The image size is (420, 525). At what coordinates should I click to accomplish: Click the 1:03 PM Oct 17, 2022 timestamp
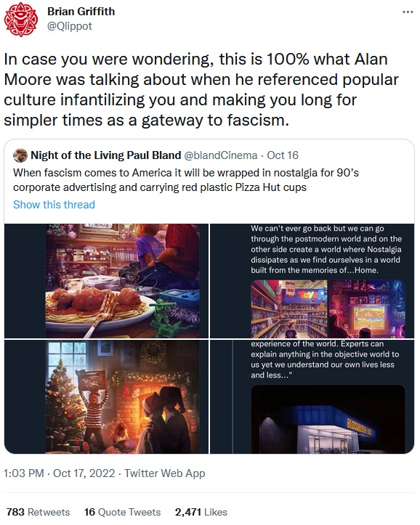coord(60,473)
